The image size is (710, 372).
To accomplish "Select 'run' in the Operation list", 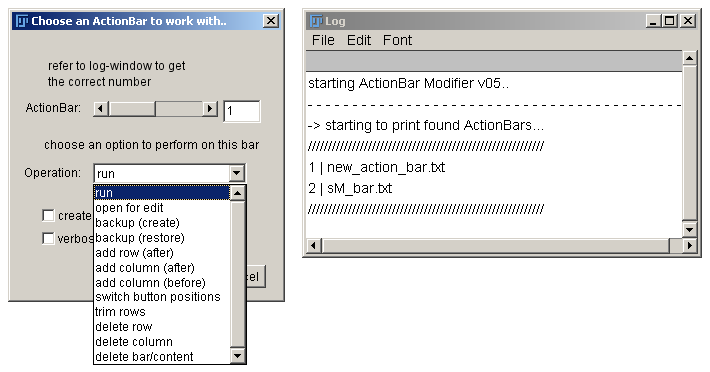I will 162,193.
